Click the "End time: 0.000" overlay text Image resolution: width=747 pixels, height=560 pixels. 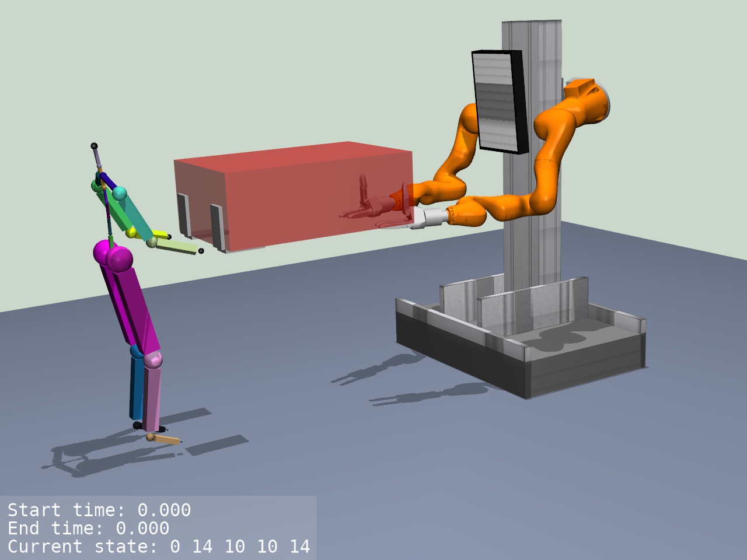[88, 528]
